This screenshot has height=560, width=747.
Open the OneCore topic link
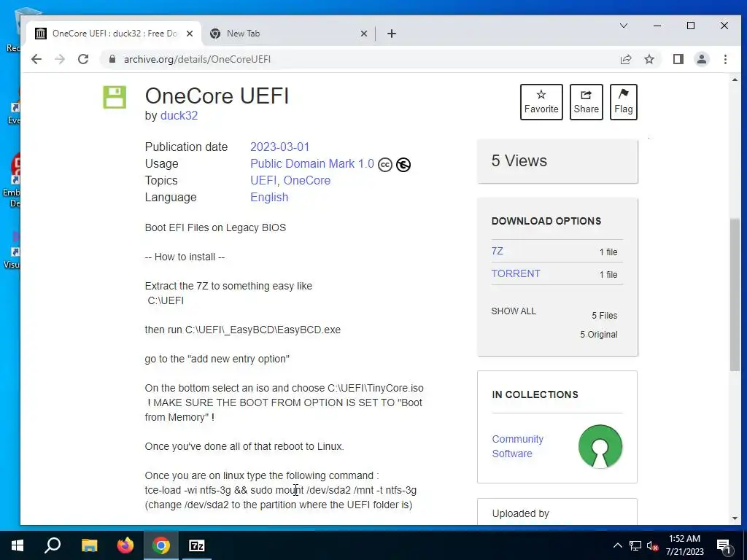[x=307, y=181]
